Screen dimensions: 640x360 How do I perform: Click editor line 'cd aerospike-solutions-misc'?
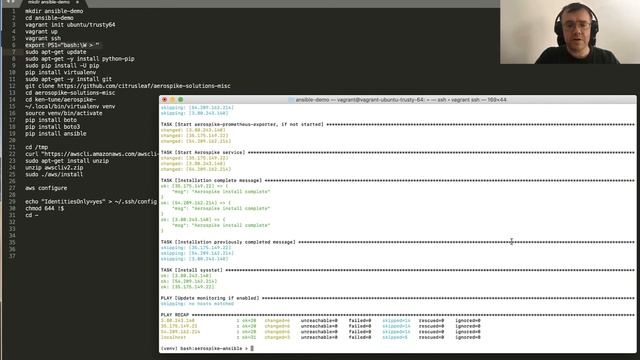[x=70, y=93]
